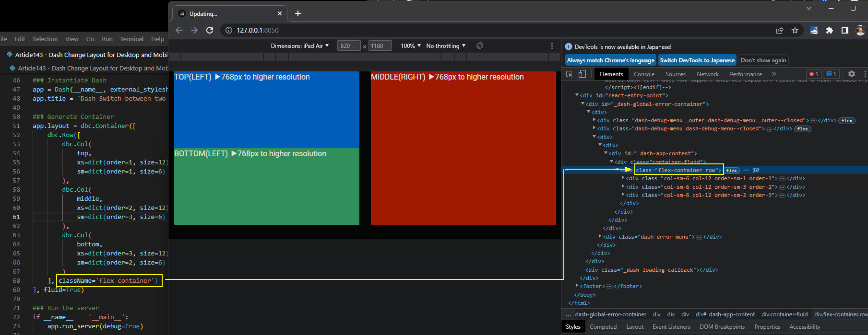The height and width of the screenshot is (335, 868).
Task: Click the info icon in DevTools language banner
Action: coord(569,46)
